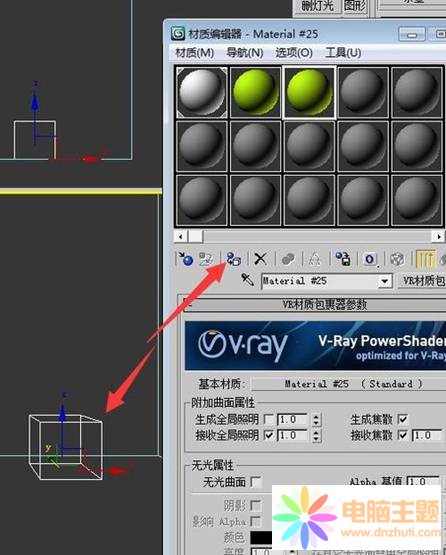Click the VR材质包裹器 material type button
This screenshot has width=446, height=555.
tap(422, 281)
